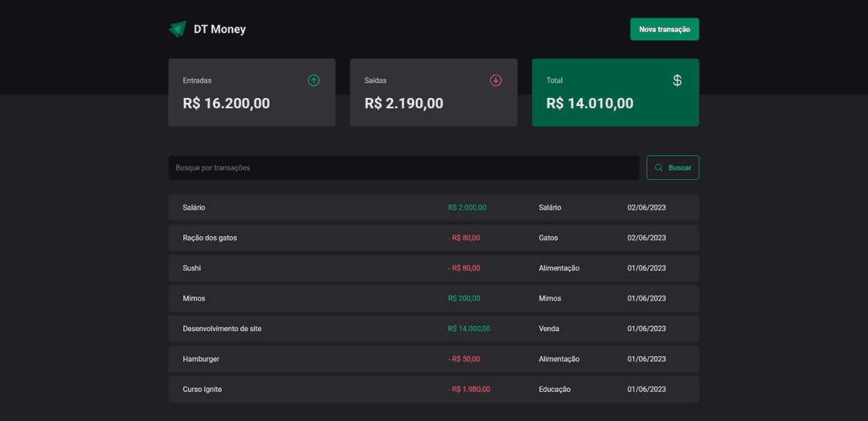Click the DT Money title text

click(219, 30)
